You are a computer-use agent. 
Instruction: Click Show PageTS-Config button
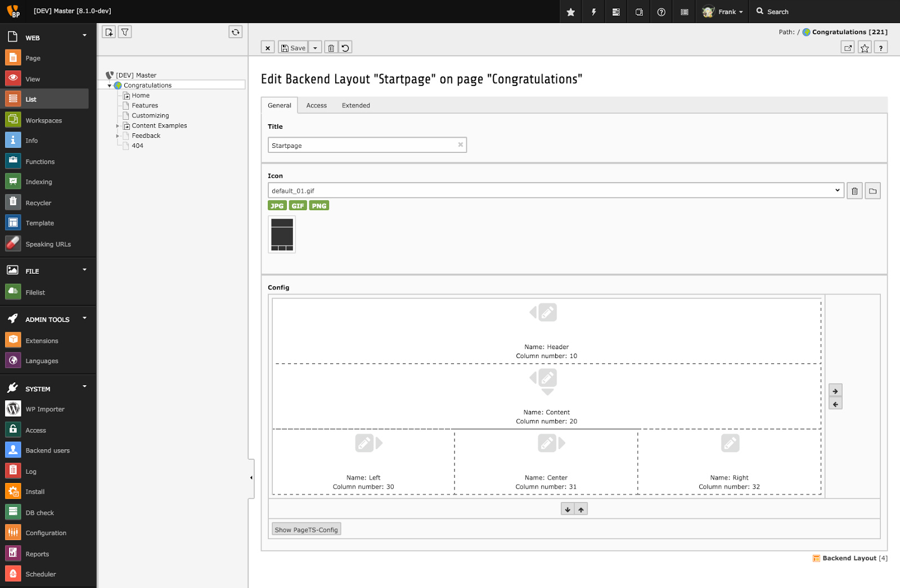pyautogui.click(x=307, y=530)
